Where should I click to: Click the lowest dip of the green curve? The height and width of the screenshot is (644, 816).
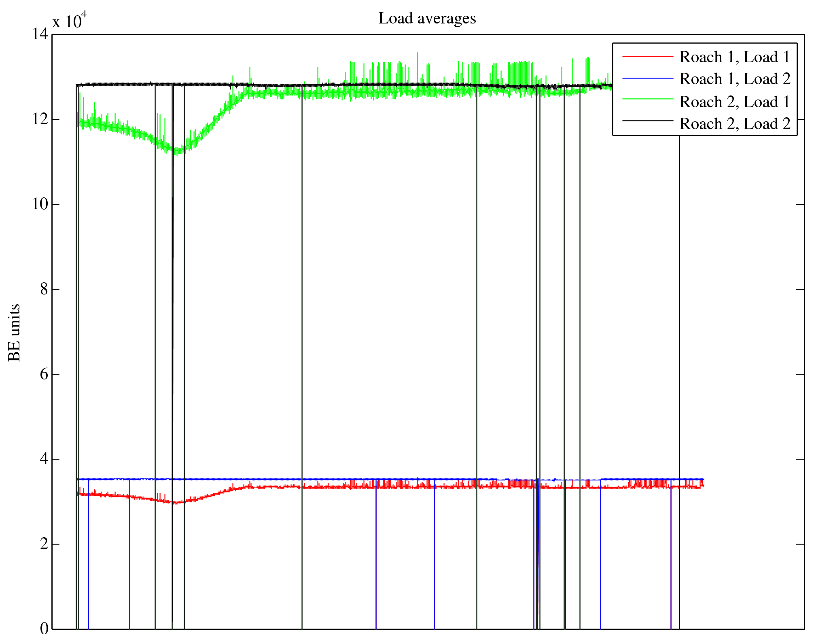point(177,152)
